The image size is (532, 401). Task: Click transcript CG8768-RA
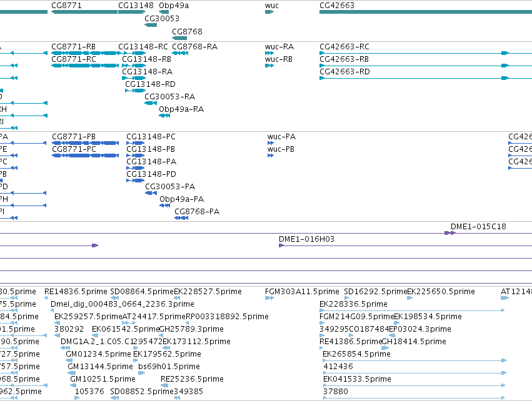(195, 46)
